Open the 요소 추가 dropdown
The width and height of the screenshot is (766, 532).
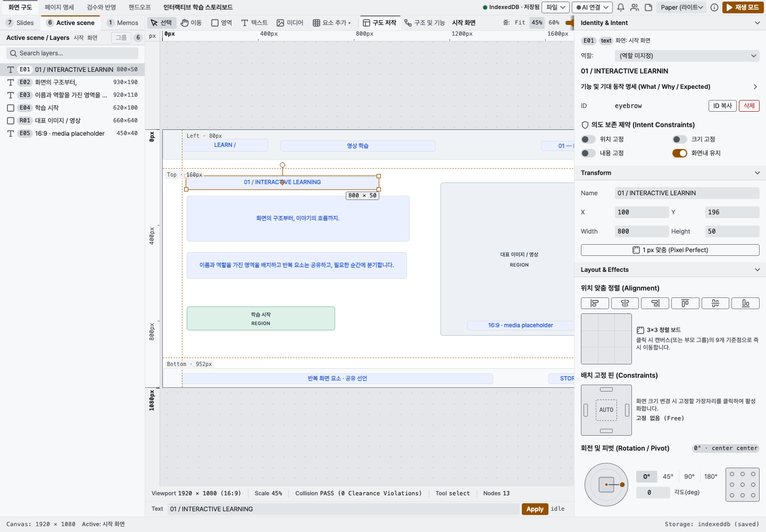(332, 23)
